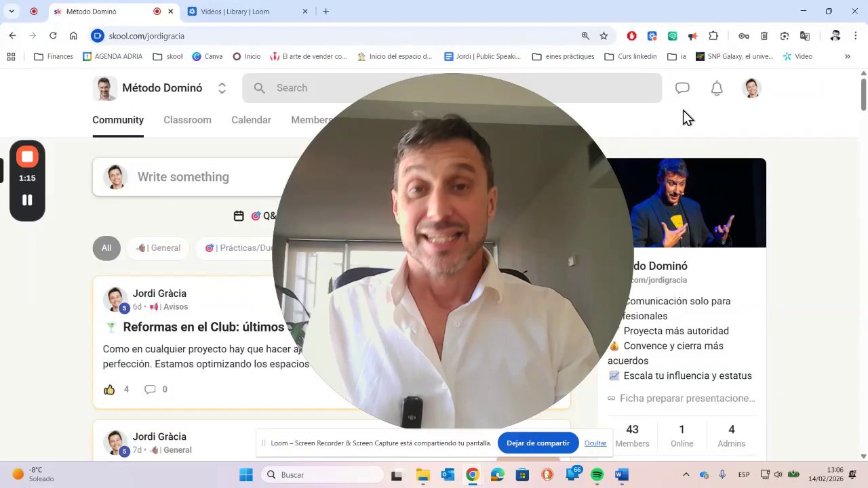The image size is (868, 488).
Task: Open the profile avatar menu in Skool
Action: [751, 88]
